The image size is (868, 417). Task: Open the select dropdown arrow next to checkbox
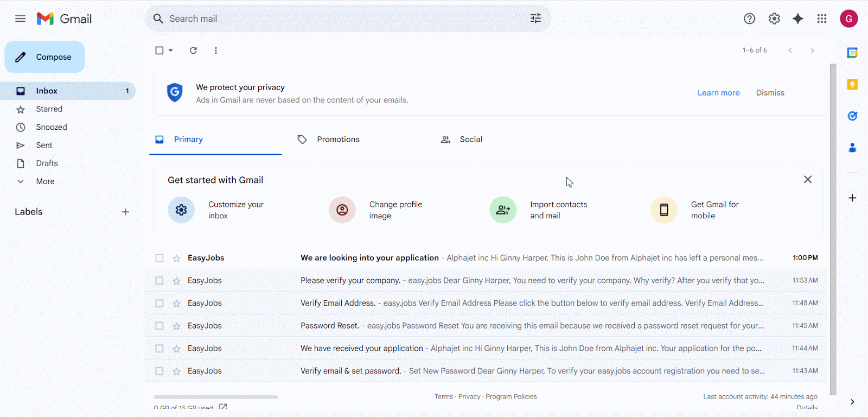(x=170, y=50)
